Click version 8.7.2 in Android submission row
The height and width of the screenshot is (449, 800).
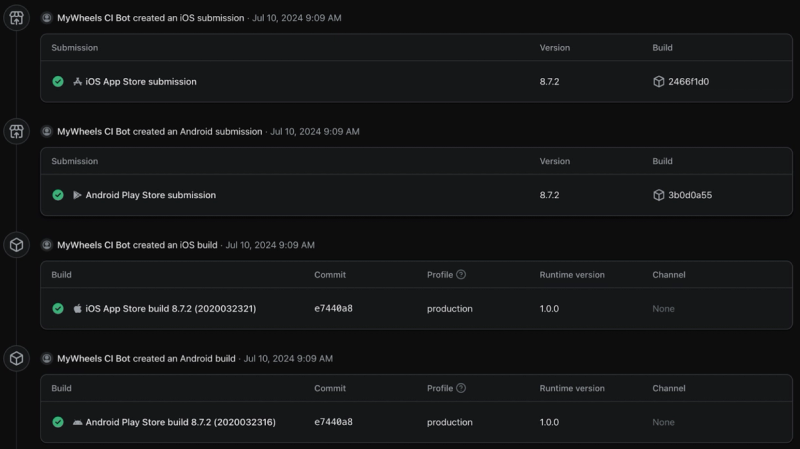click(x=549, y=195)
